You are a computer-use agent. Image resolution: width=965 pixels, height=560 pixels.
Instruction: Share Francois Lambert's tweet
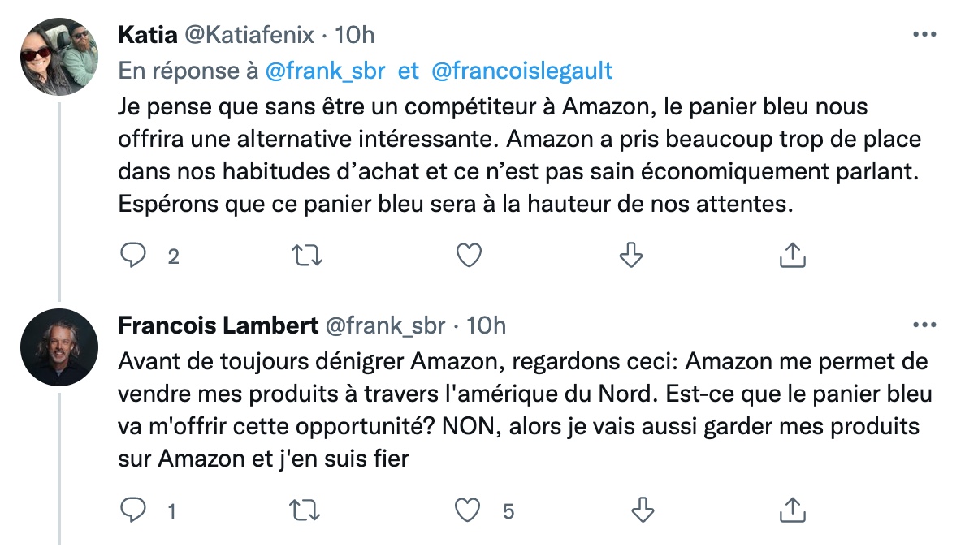(792, 510)
